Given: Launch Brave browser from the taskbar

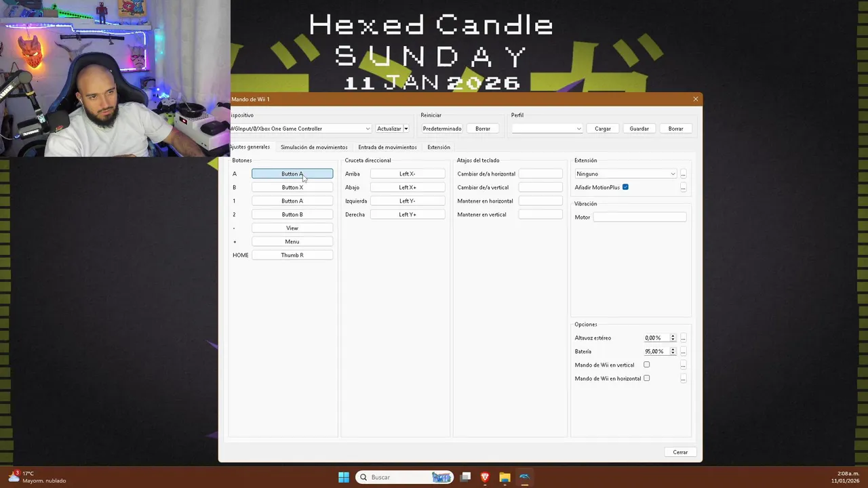Looking at the screenshot, I should pyautogui.click(x=485, y=477).
